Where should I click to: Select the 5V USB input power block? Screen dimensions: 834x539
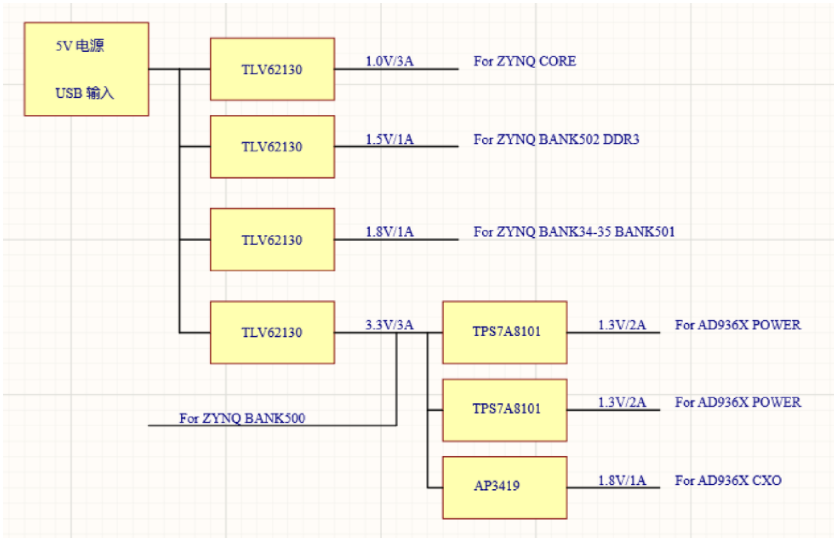(x=86, y=69)
